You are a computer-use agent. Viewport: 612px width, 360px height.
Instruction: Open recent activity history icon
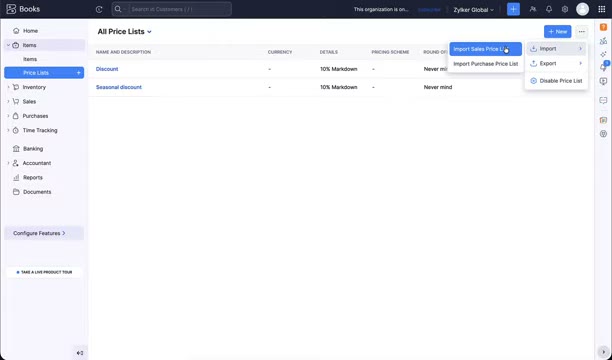99,9
